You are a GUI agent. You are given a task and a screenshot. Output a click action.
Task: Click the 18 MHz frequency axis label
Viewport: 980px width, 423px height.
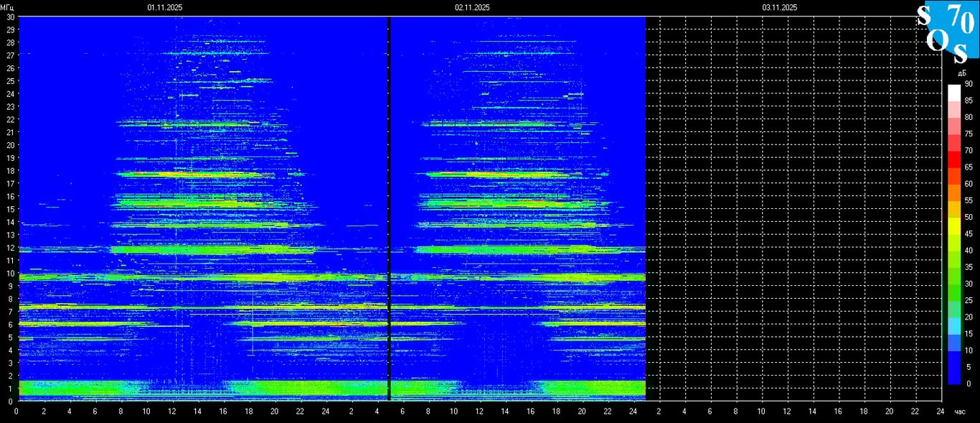click(x=11, y=170)
